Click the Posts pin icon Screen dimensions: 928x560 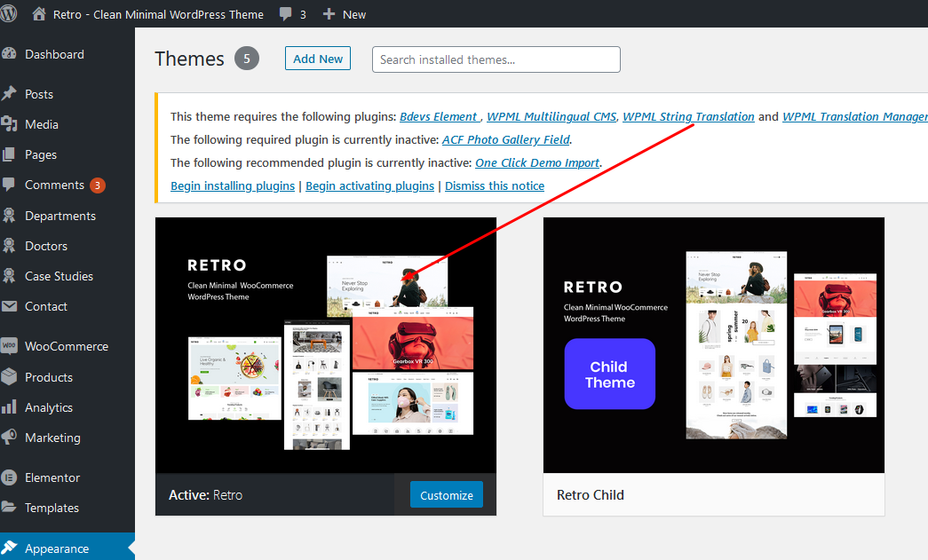coord(9,93)
